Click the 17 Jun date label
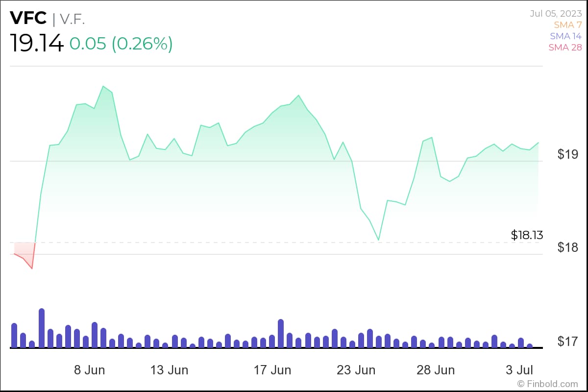The width and height of the screenshot is (588, 392). click(272, 370)
